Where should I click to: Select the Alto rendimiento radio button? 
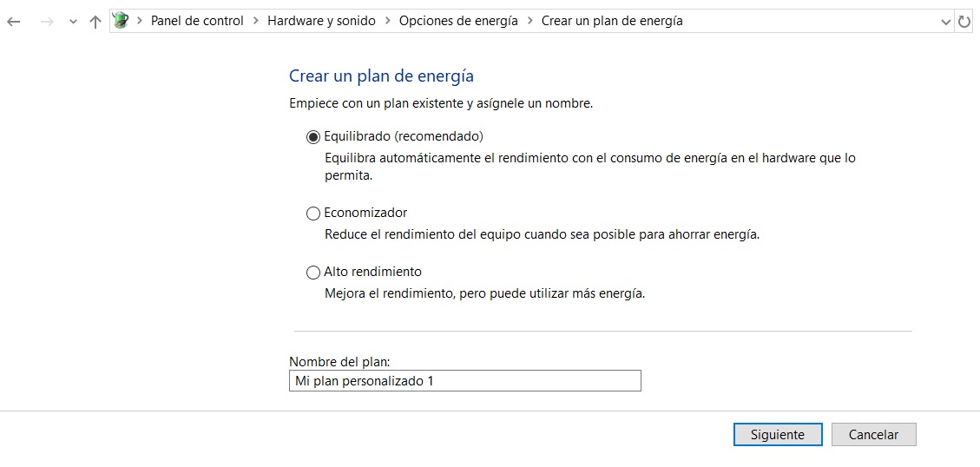[x=313, y=273]
